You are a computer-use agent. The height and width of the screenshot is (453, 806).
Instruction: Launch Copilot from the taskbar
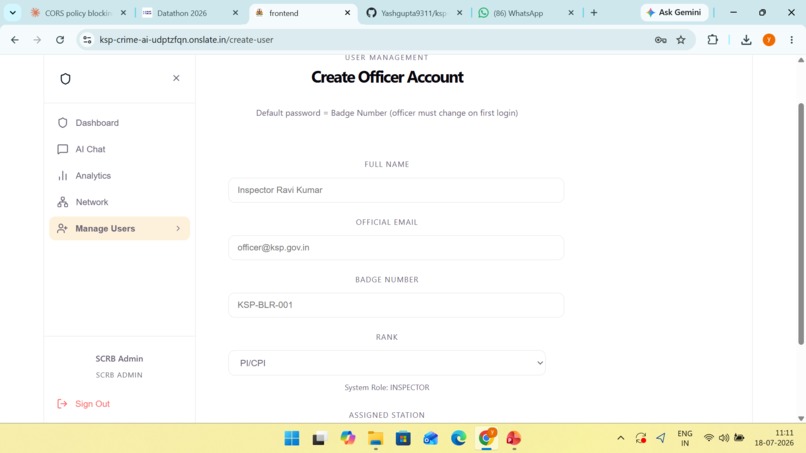tap(348, 438)
